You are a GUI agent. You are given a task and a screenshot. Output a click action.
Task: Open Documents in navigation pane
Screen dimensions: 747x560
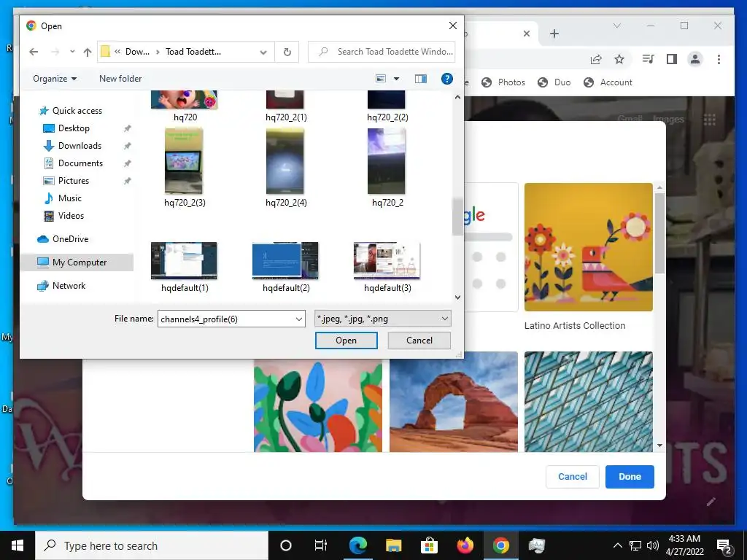click(80, 163)
